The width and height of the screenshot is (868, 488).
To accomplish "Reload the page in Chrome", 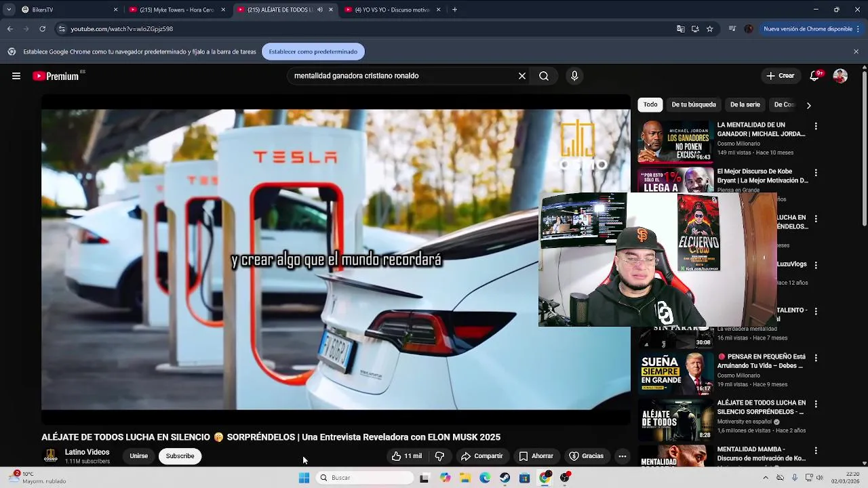I will point(42,29).
